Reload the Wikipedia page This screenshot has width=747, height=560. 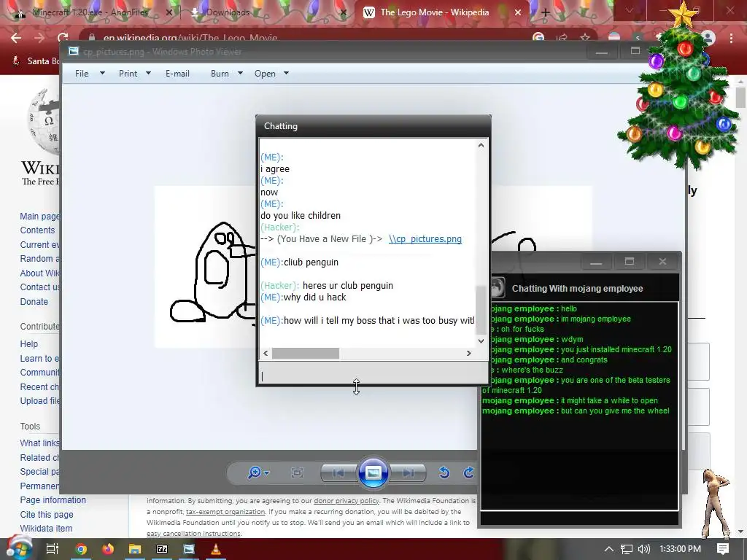63,38
